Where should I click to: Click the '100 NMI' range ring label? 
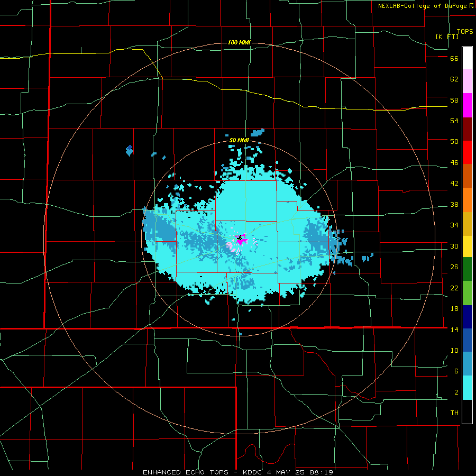point(239,42)
